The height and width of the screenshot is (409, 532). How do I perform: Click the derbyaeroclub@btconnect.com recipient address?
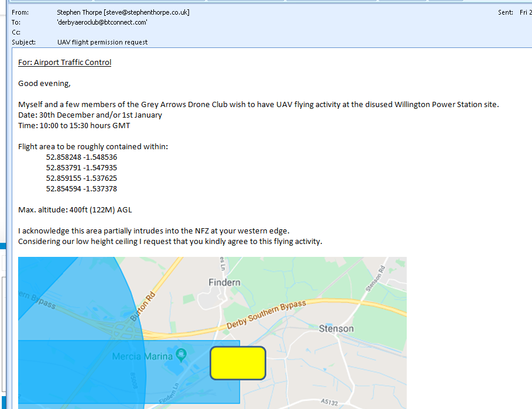102,22
